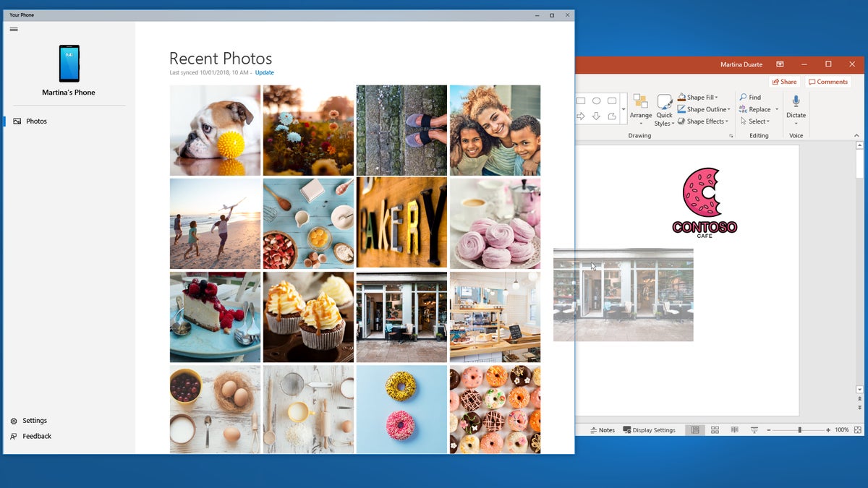This screenshot has height=488, width=868.
Task: Click the phone device icon above Martina's Phone
Action: pos(69,64)
